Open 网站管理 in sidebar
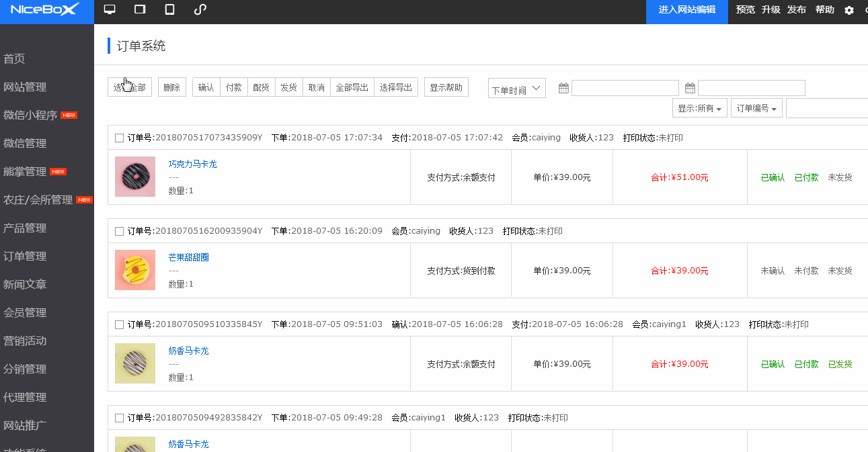 point(25,87)
